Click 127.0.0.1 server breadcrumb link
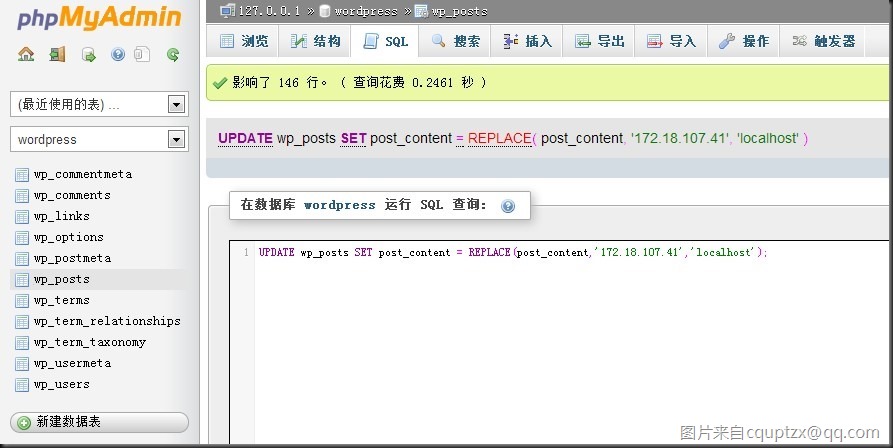 269,11
